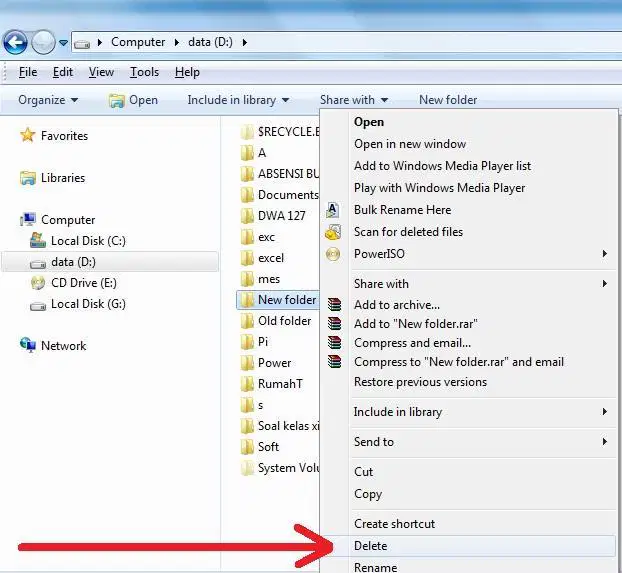622x573 pixels.
Task: Select Local Disk (G:) in sidebar
Action: [88, 304]
